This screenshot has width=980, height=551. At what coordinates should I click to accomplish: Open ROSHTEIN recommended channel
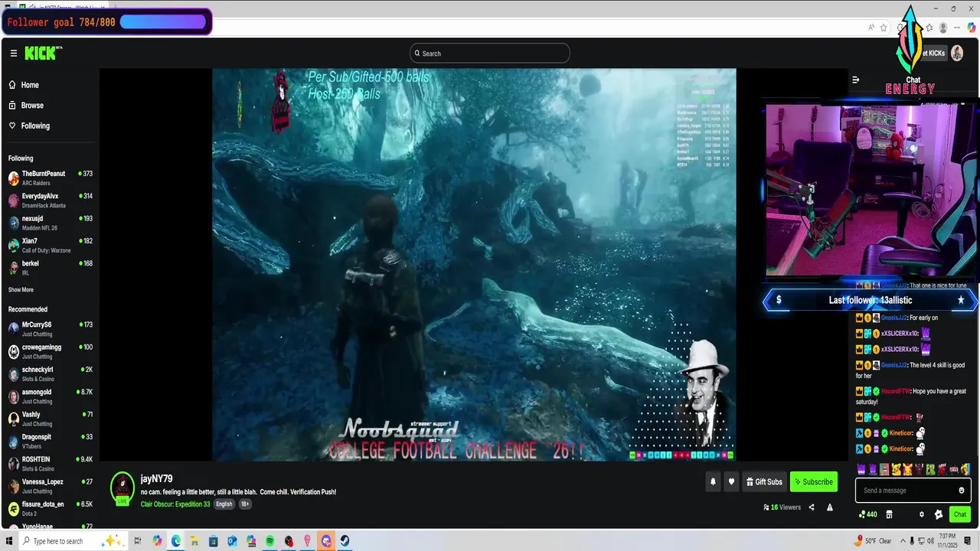pyautogui.click(x=50, y=464)
